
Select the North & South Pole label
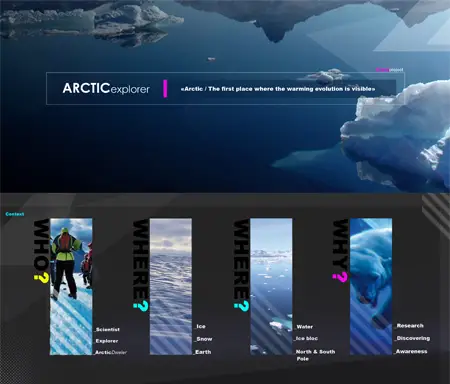pyautogui.click(x=315, y=355)
